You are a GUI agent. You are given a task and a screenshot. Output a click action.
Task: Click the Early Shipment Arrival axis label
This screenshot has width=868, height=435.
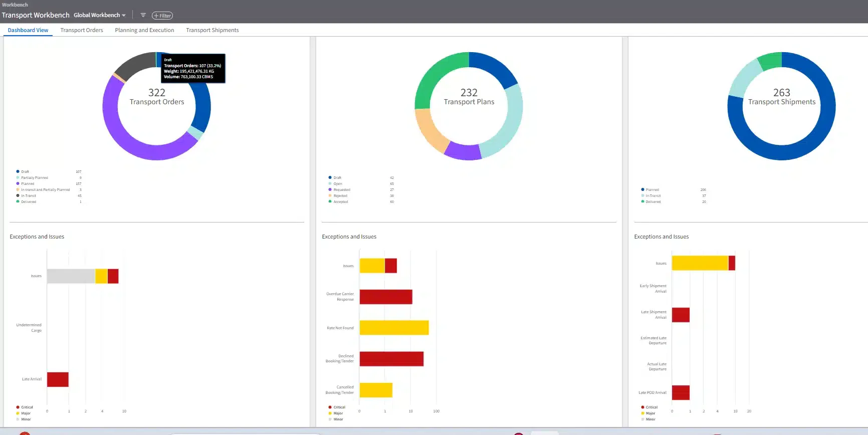coord(653,289)
